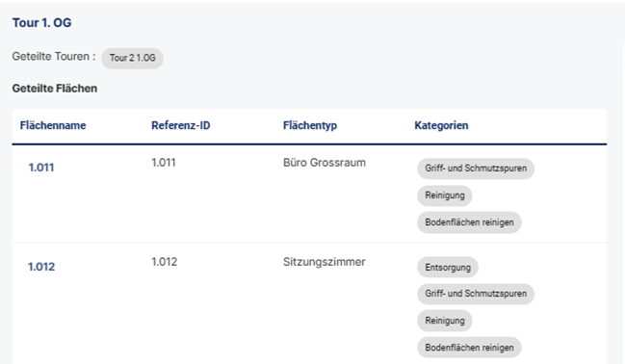This screenshot has height=364, width=625.
Task: Sort by Flächentyp column header
Action: click(x=310, y=125)
